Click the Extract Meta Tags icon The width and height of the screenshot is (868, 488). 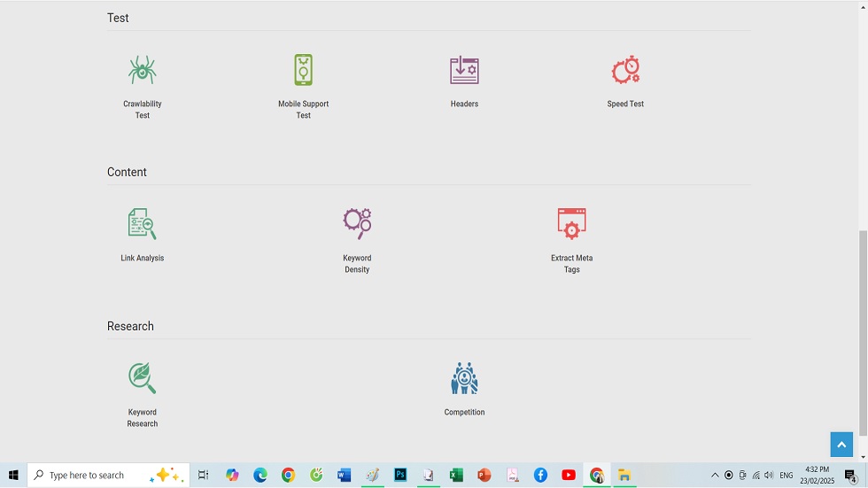point(571,224)
